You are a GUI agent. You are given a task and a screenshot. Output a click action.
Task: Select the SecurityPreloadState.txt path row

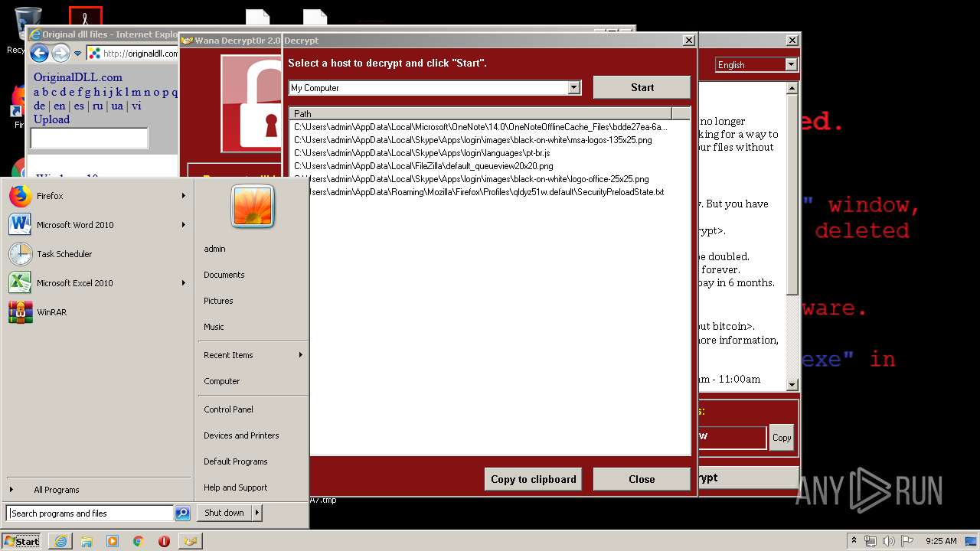(486, 192)
